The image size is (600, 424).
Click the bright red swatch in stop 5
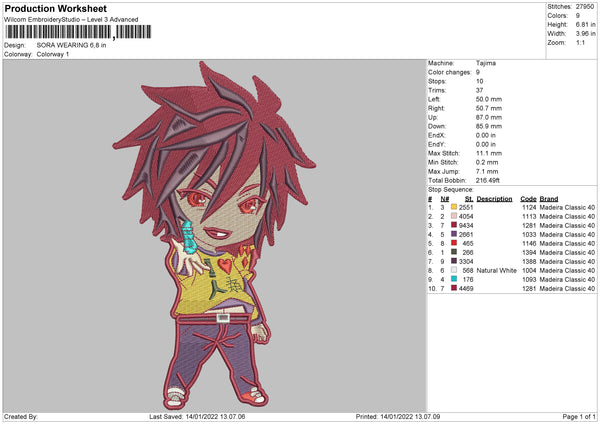454,243
